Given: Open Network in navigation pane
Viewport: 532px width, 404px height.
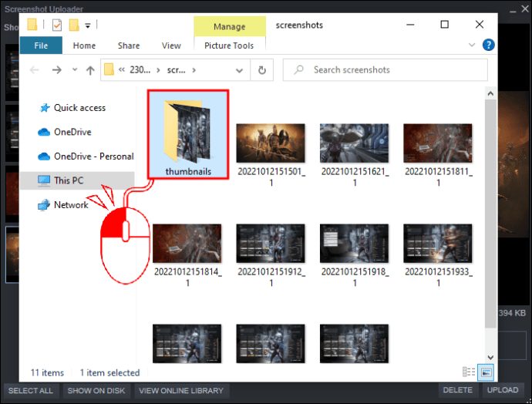Looking at the screenshot, I should pos(62,205).
